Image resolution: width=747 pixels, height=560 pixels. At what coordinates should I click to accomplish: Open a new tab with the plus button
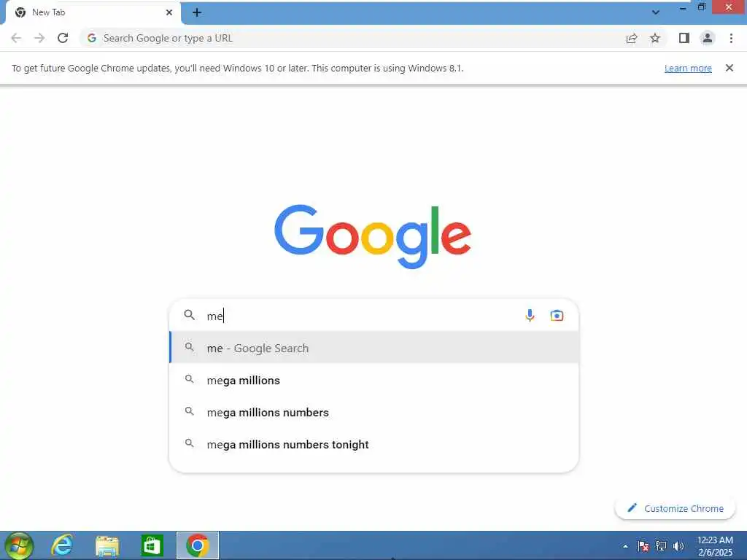tap(197, 13)
